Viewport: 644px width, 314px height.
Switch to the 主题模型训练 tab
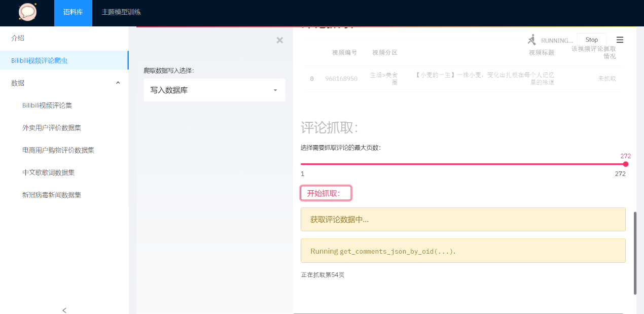[x=121, y=12]
